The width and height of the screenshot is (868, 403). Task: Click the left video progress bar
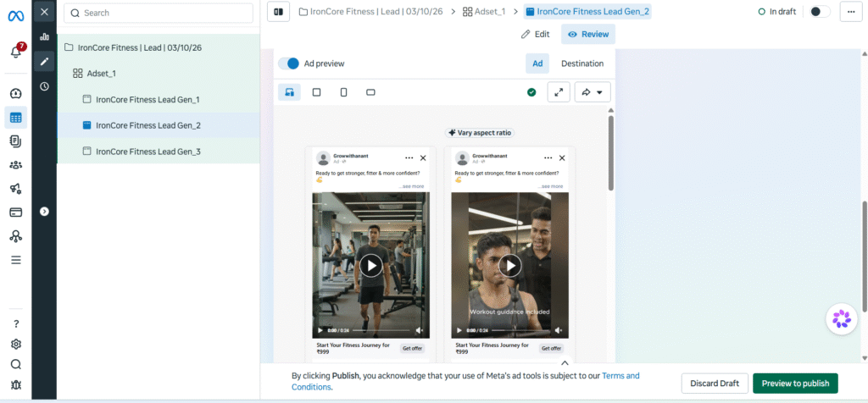(x=381, y=330)
